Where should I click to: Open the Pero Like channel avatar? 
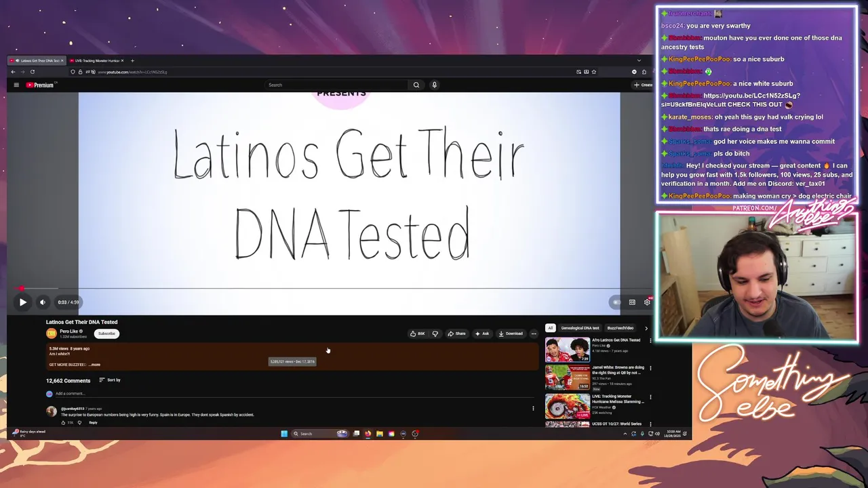51,333
